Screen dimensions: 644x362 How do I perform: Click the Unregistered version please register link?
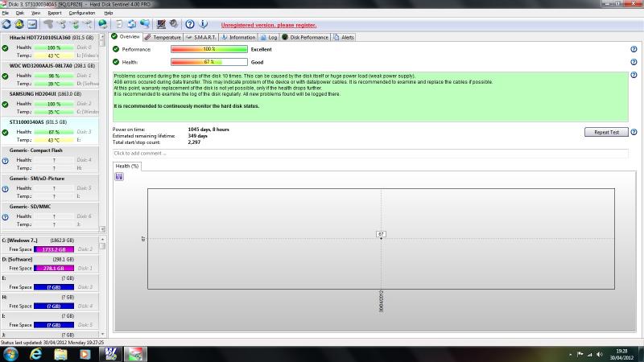tap(269, 25)
